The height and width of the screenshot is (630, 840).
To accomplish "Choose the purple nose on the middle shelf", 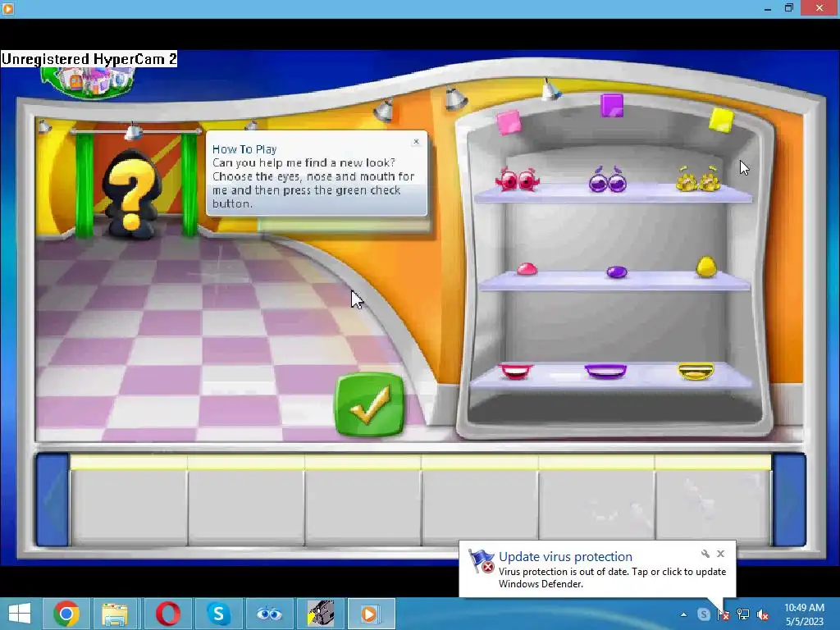I will pyautogui.click(x=617, y=272).
